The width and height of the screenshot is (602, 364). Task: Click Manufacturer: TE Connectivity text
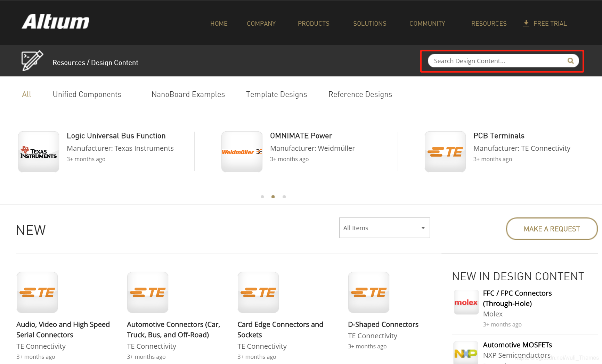522,148
